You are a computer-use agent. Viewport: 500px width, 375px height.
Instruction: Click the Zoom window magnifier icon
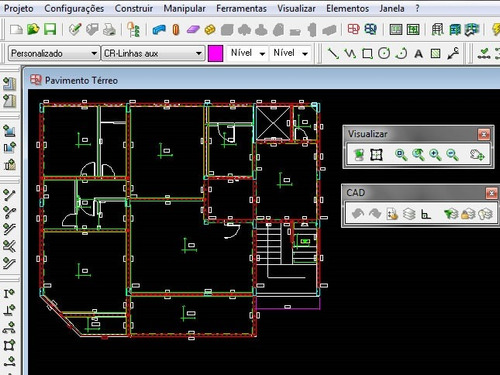pyautogui.click(x=400, y=155)
